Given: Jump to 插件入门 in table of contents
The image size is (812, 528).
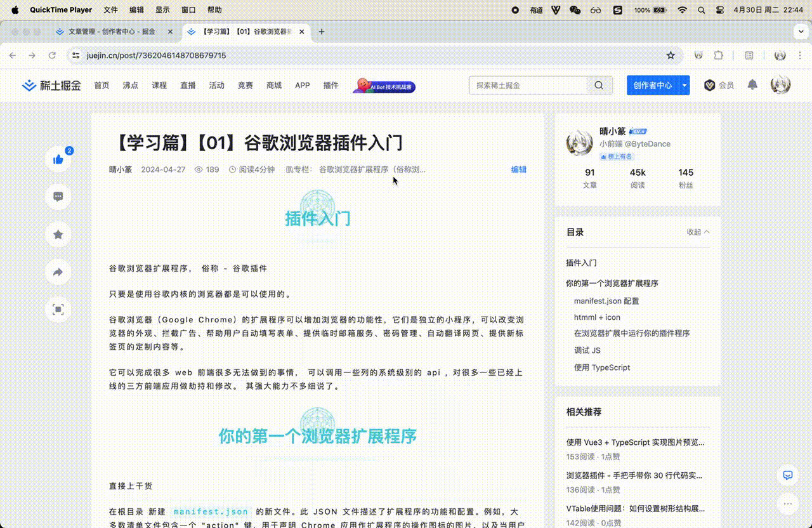Looking at the screenshot, I should coord(581,263).
